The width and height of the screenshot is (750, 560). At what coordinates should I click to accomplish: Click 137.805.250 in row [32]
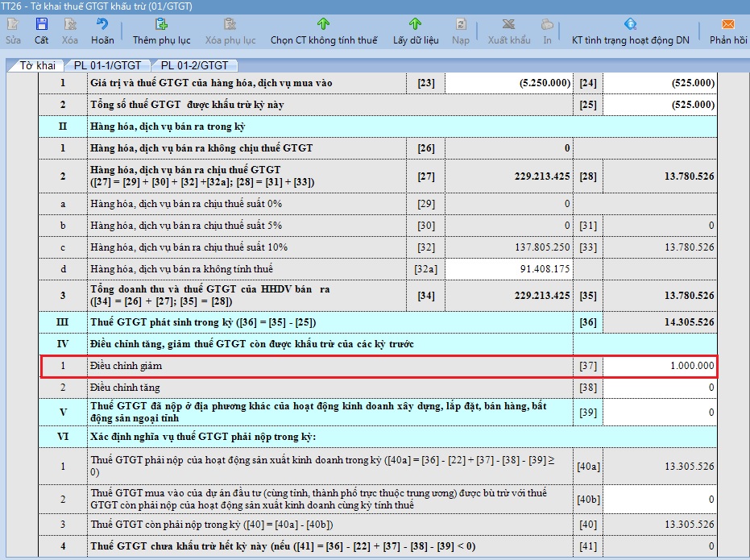542,247
